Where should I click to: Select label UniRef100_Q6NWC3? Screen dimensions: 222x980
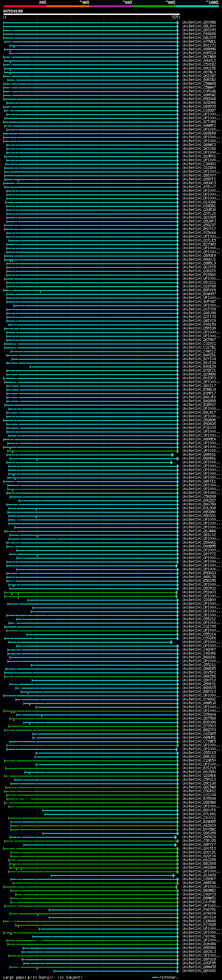pyautogui.click(x=199, y=145)
